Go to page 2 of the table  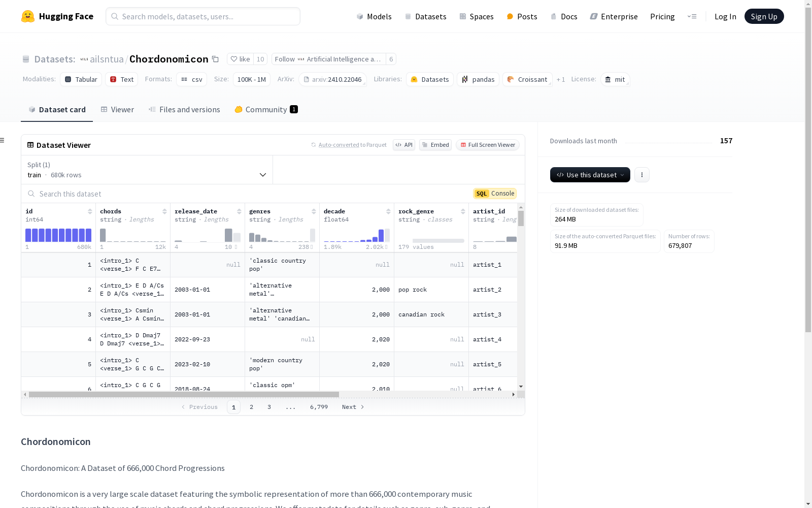tap(251, 407)
